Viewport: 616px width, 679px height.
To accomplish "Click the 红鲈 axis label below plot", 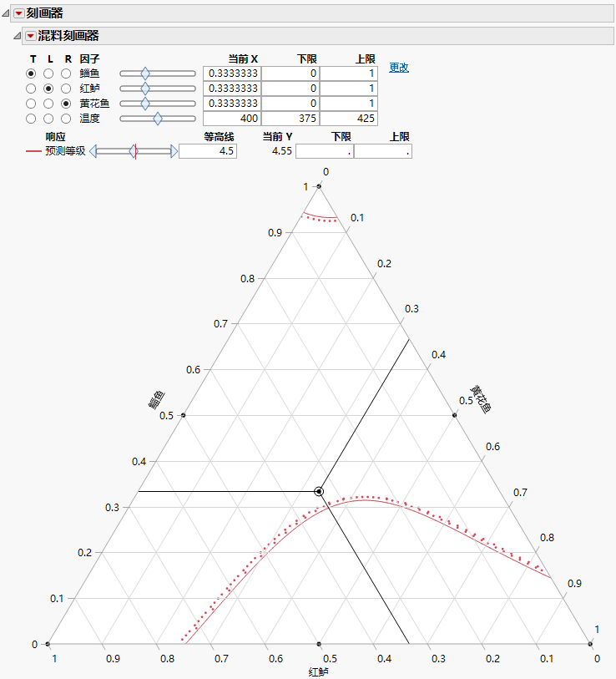I will click(318, 671).
